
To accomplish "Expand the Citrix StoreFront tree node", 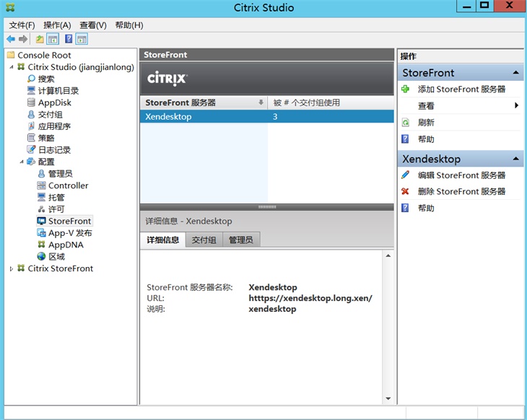I will [x=12, y=268].
